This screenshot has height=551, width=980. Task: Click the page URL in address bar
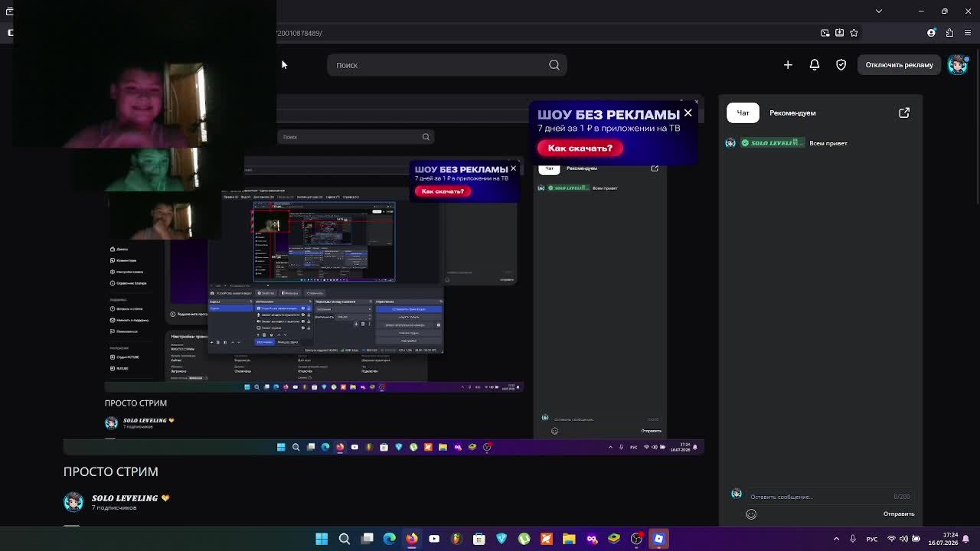(x=299, y=33)
